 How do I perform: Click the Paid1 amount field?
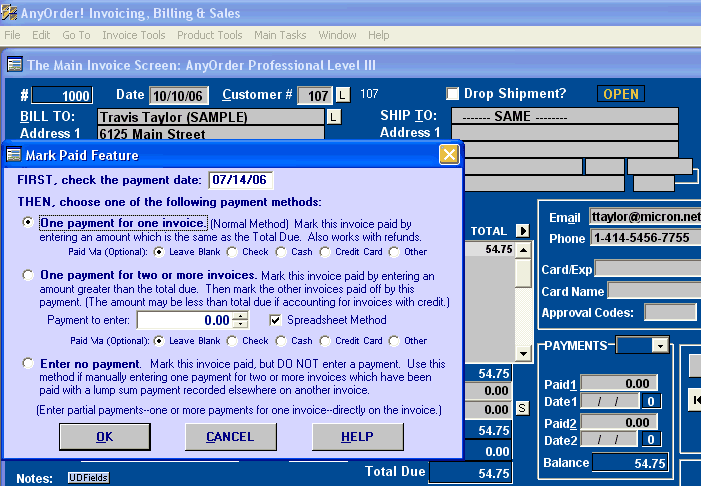(x=619, y=383)
